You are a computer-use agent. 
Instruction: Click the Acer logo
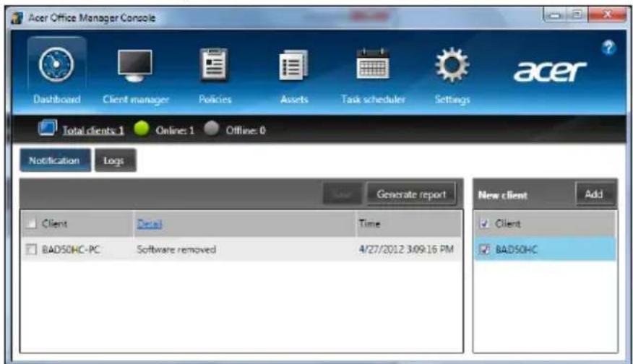coord(549,71)
